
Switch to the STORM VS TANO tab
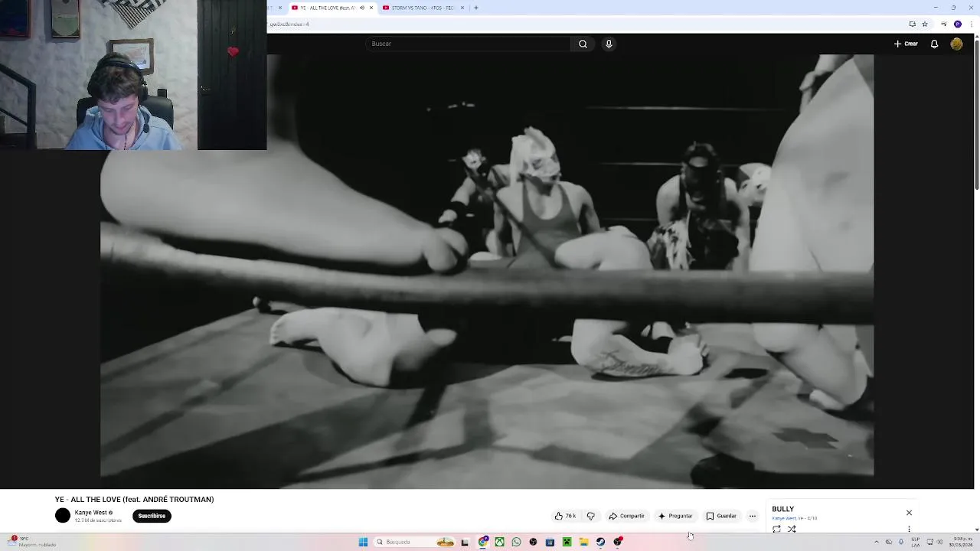point(423,8)
